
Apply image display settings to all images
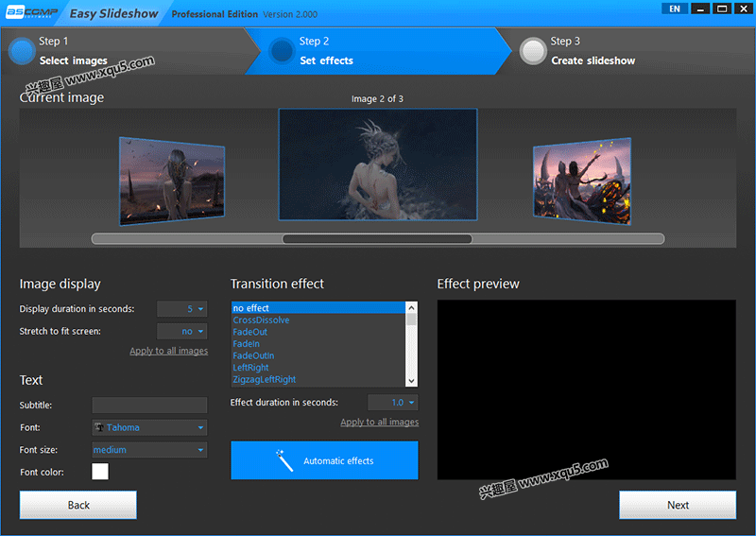pos(169,351)
